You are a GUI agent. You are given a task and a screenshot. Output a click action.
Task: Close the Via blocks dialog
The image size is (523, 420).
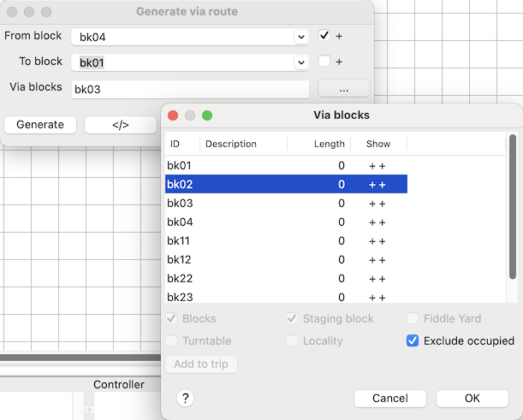(173, 115)
